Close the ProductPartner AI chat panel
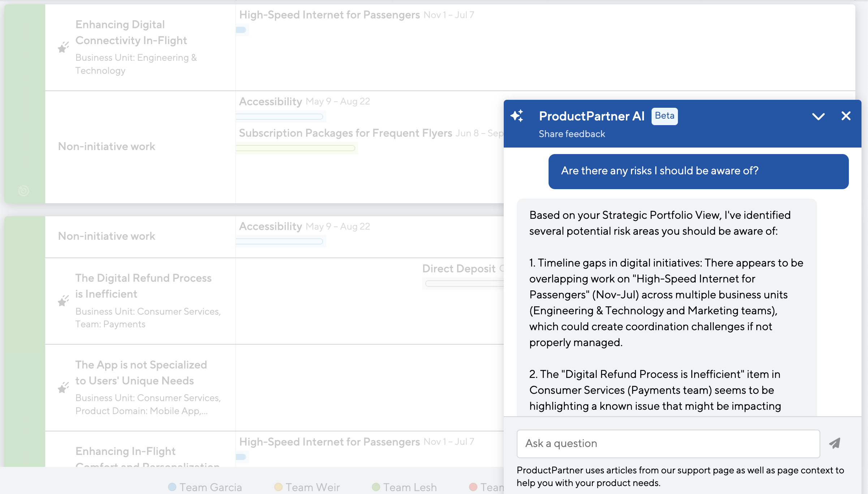The width and height of the screenshot is (868, 494). pyautogui.click(x=846, y=116)
